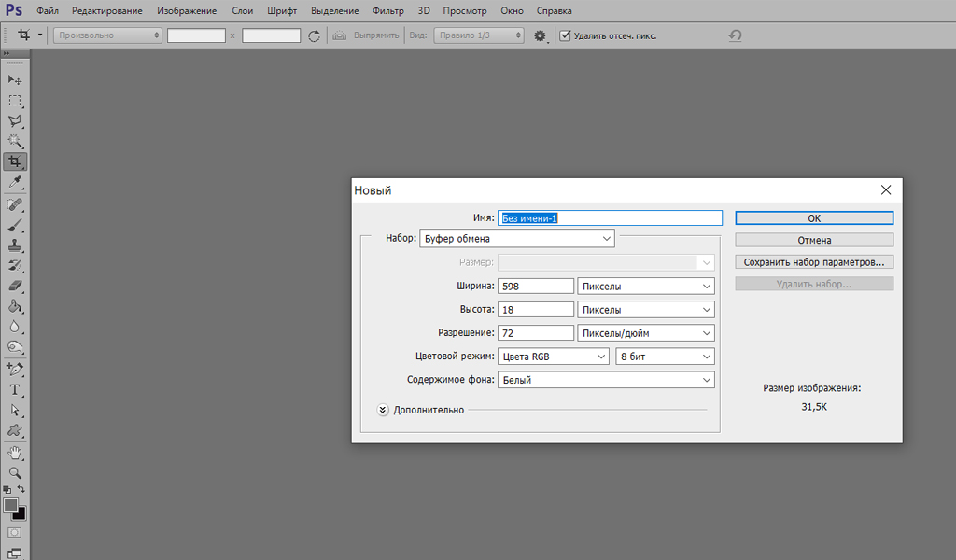Select the Horizontal Type tool

(x=15, y=389)
